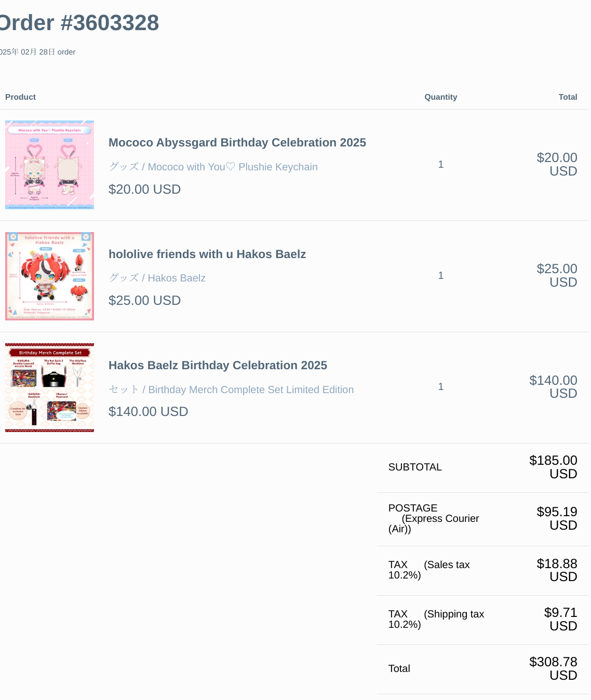Open Mococo Abyssgard Birthday Celebration 2025 link
Image resolution: width=591 pixels, height=700 pixels.
(x=237, y=142)
